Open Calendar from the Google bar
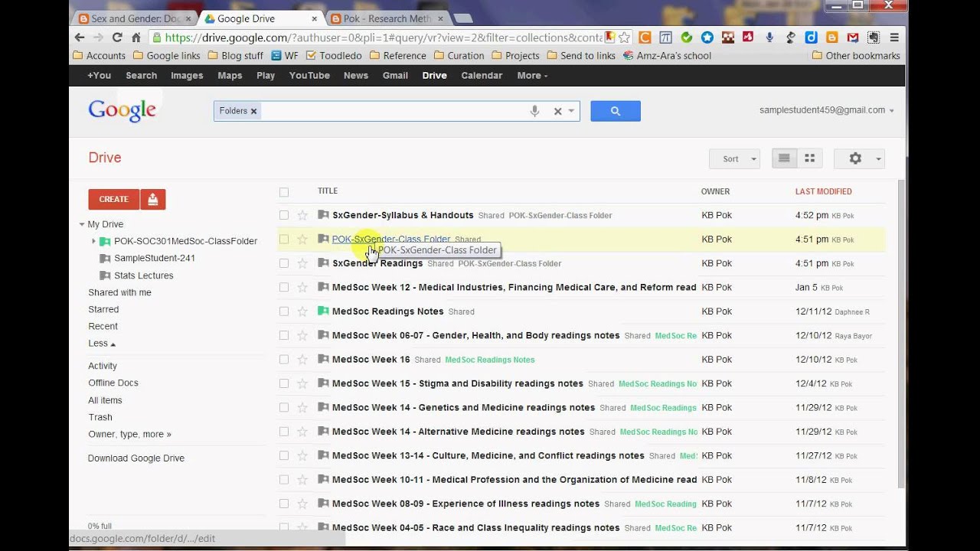Viewport: 980px width, 551px height. click(482, 75)
